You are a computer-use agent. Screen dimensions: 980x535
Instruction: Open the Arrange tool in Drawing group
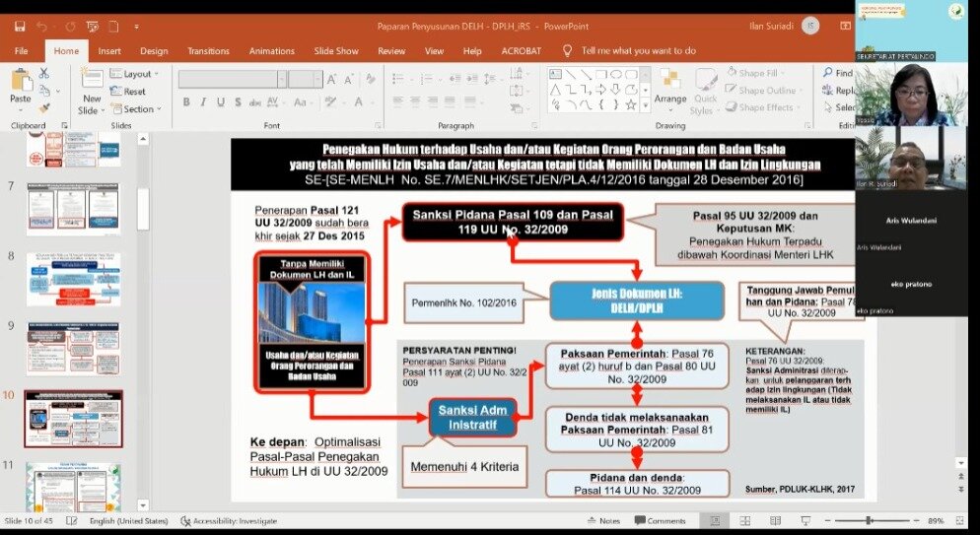669,87
